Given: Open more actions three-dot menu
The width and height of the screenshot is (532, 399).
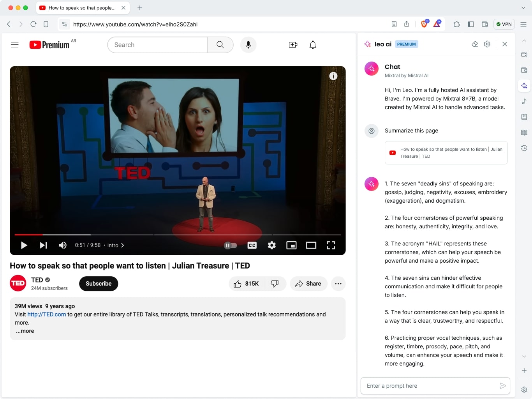Looking at the screenshot, I should point(338,284).
